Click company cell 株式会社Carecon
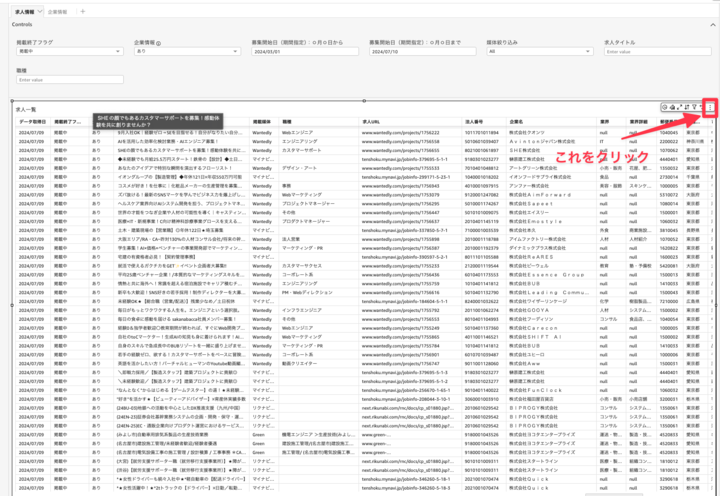Image resolution: width=720 pixels, height=496 pixels. point(533,328)
